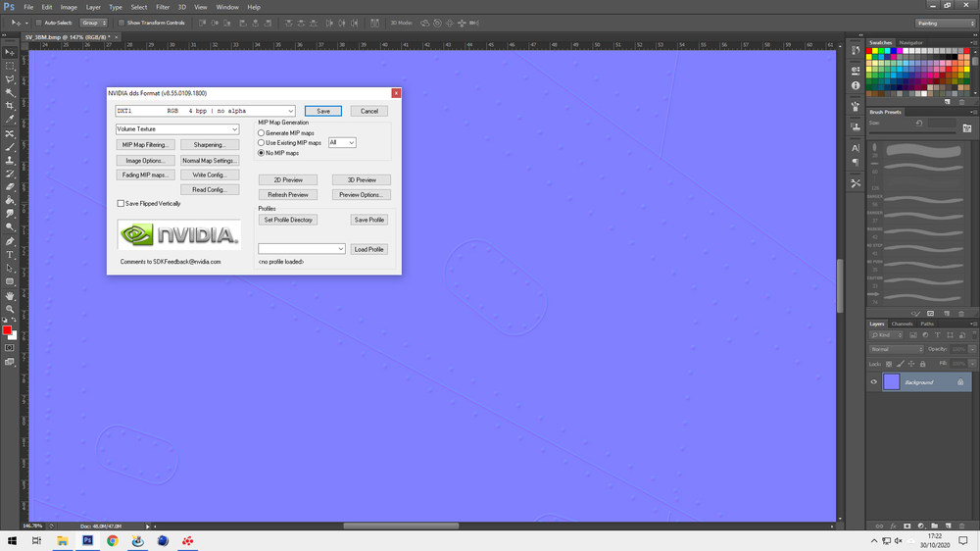Toggle lock transparent pixels in Layers
This screenshot has width=980, height=551.
[889, 364]
